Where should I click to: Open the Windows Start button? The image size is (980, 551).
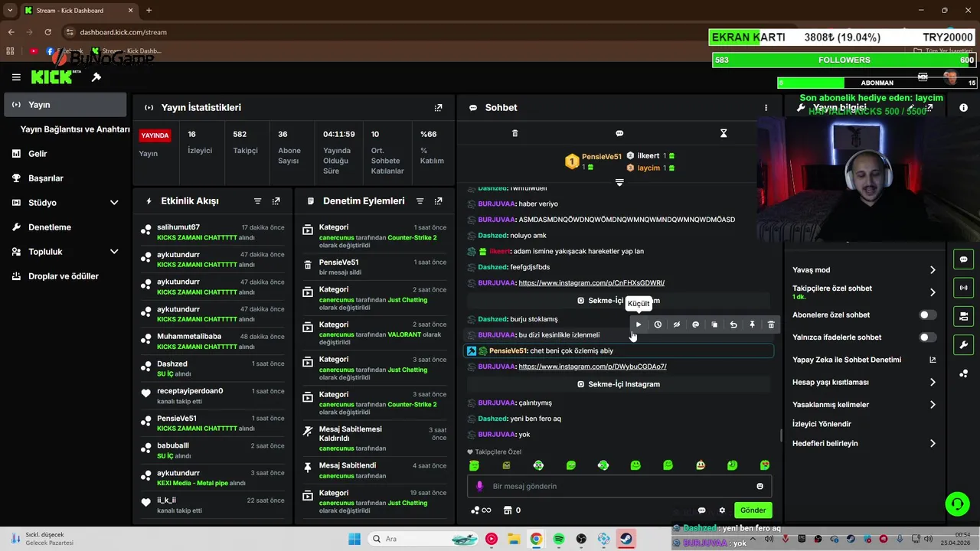(x=354, y=539)
